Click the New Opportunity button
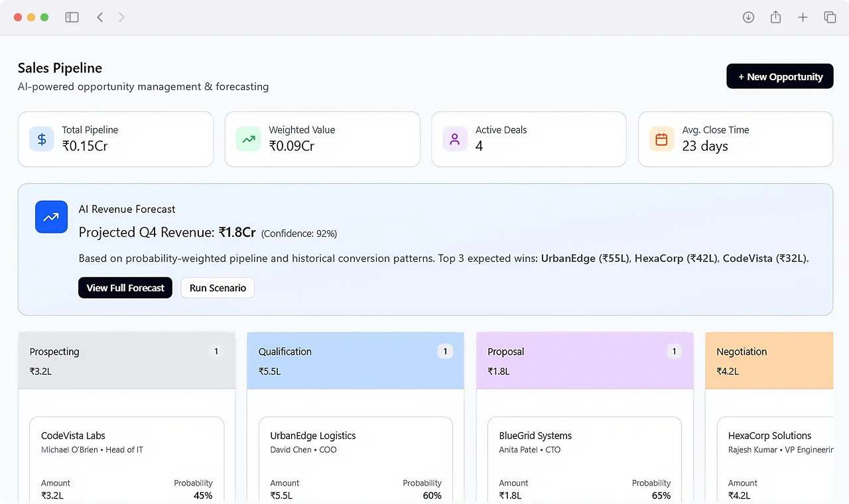849x504 pixels. 780,76
